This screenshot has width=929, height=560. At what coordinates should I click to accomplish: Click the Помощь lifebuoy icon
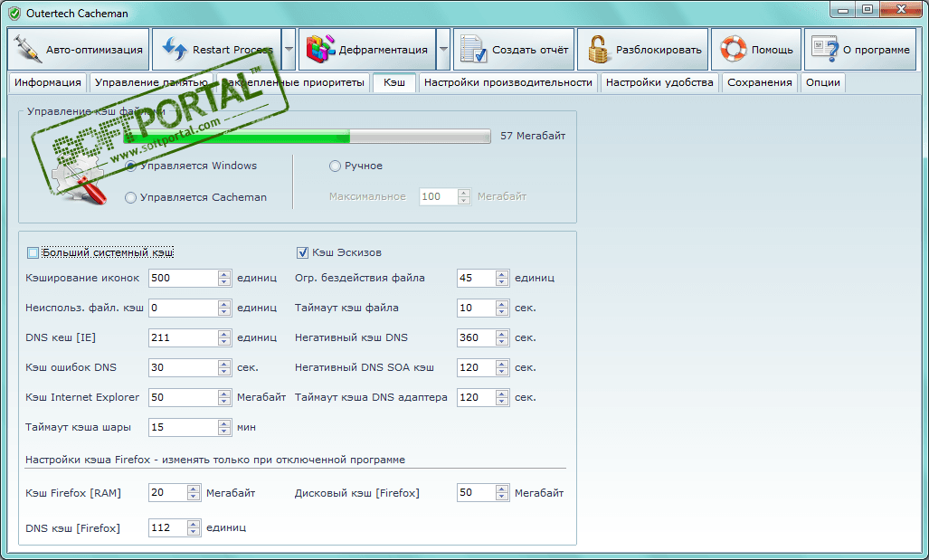pyautogui.click(x=734, y=50)
